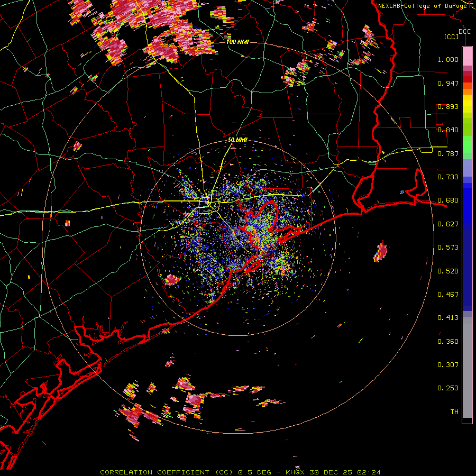476x476 pixels.
Task: Click the Correlation Coefficient caption at bottom
Action: click(240, 472)
